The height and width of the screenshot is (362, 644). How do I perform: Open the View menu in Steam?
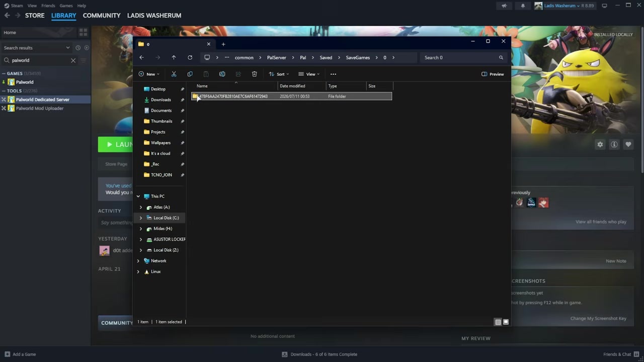(32, 6)
